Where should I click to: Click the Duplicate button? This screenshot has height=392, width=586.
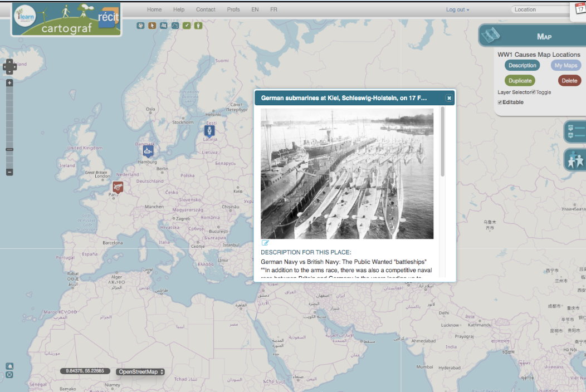point(520,80)
